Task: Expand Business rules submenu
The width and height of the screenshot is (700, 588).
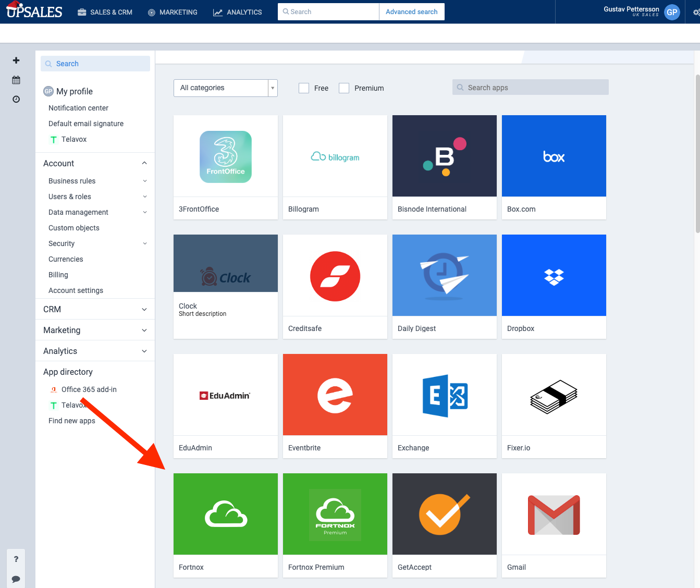Action: coord(145,181)
